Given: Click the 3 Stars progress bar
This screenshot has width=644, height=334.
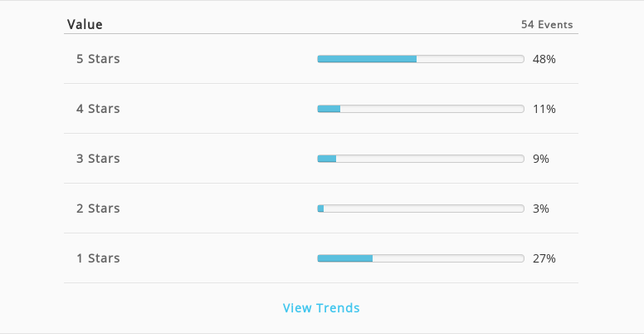Looking at the screenshot, I should coord(421,159).
